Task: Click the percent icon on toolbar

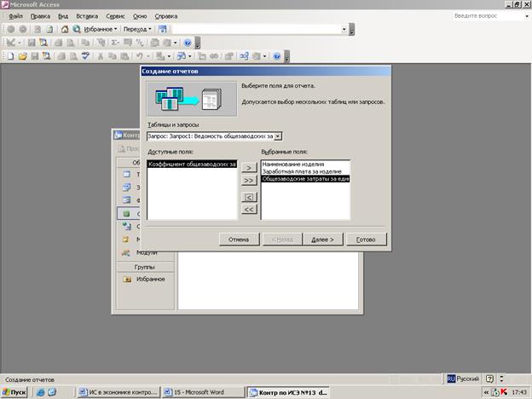Action: pyautogui.click(x=140, y=43)
